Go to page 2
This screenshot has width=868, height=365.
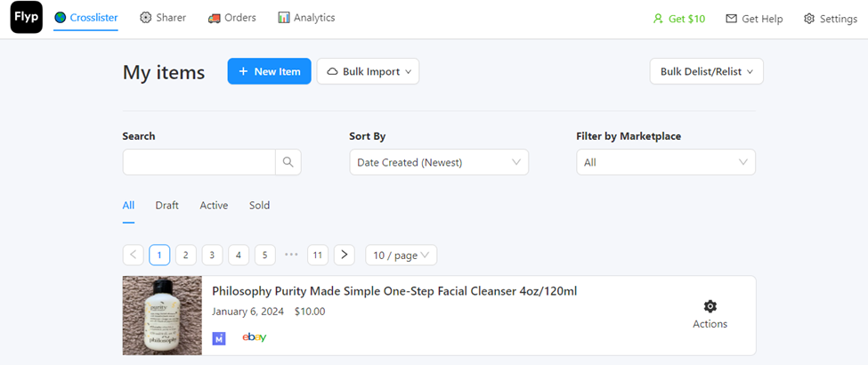pos(186,255)
